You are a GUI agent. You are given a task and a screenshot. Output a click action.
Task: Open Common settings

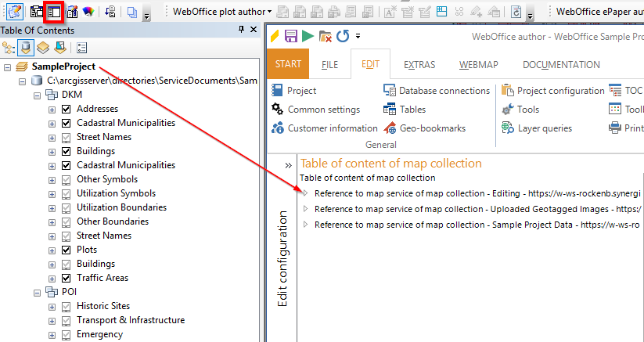tap(316, 110)
